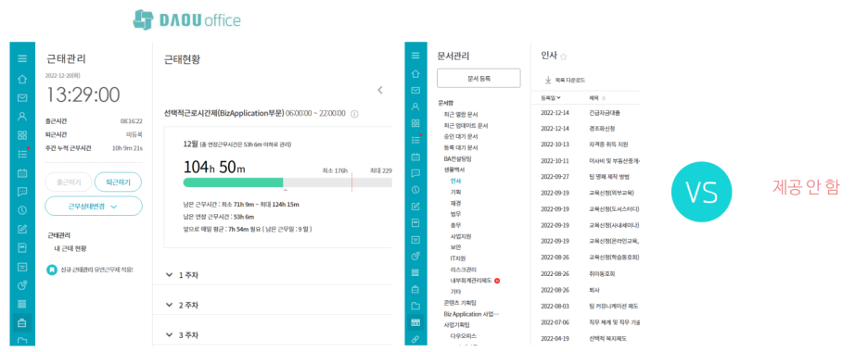Select 등록 대기 문서 in document tree
The height and width of the screenshot is (352, 868).
click(461, 147)
